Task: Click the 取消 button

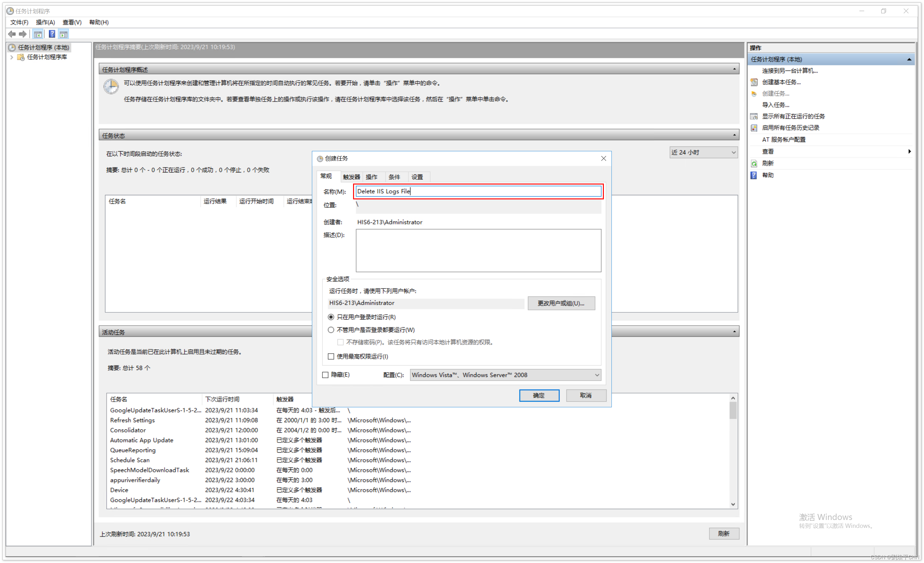Action: point(586,396)
